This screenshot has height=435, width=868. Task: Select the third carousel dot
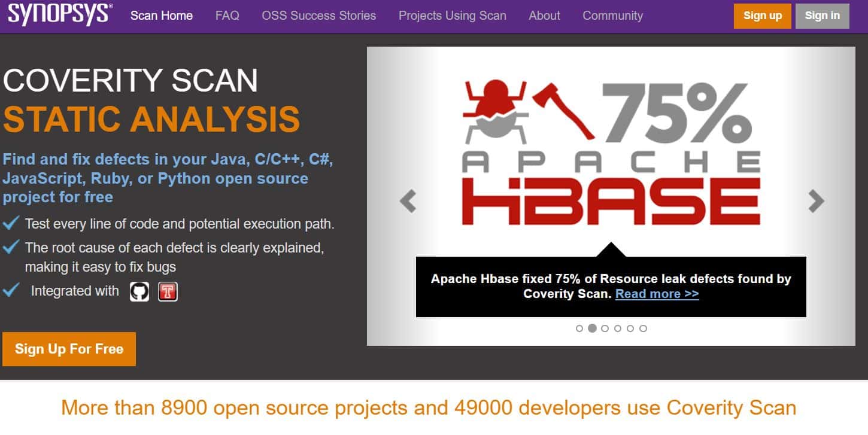click(x=605, y=328)
